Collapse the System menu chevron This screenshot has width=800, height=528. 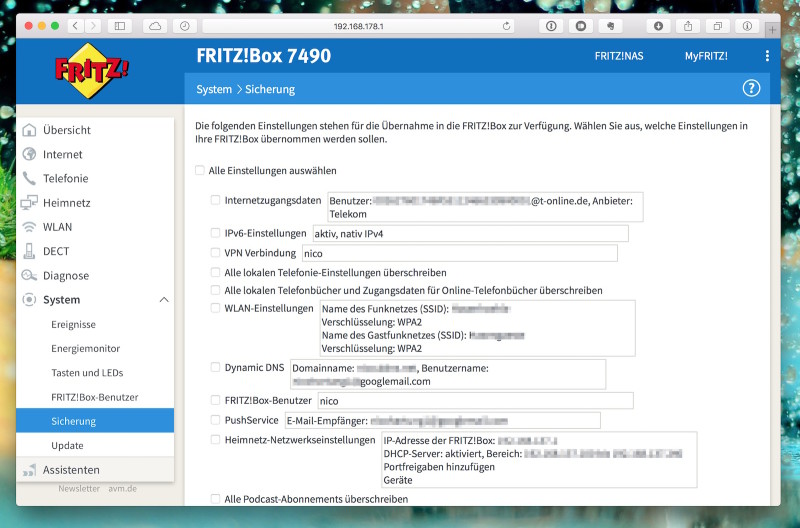(164, 299)
